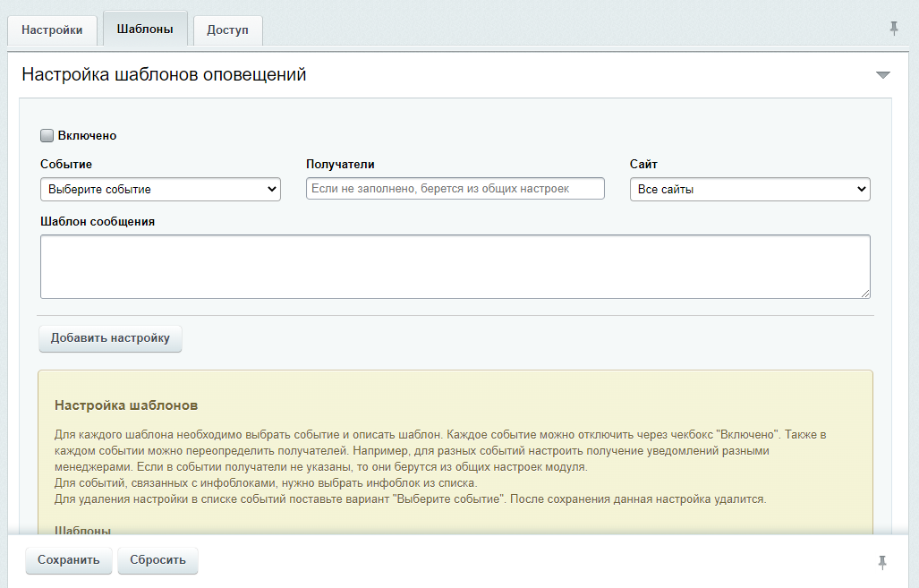Screen dimensions: 919x588
Task: Click the pin icon beside the tabs
Action: pyautogui.click(x=893, y=29)
